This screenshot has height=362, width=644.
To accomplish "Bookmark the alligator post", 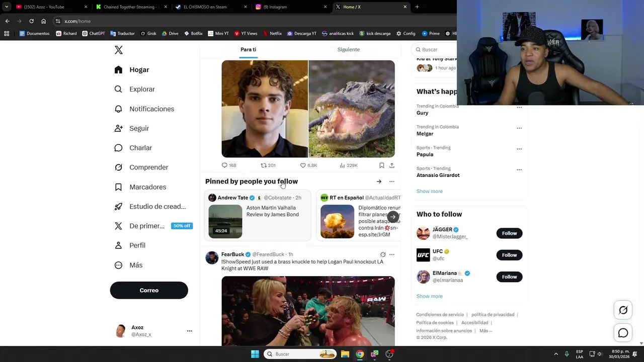I will [x=381, y=165].
